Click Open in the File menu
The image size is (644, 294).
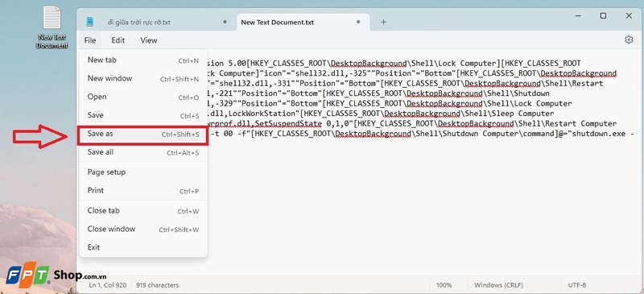tap(143, 97)
